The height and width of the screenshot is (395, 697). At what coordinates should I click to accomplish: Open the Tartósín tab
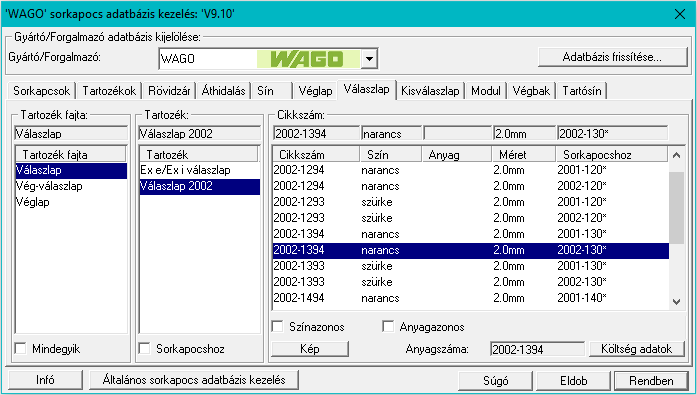pos(581,91)
